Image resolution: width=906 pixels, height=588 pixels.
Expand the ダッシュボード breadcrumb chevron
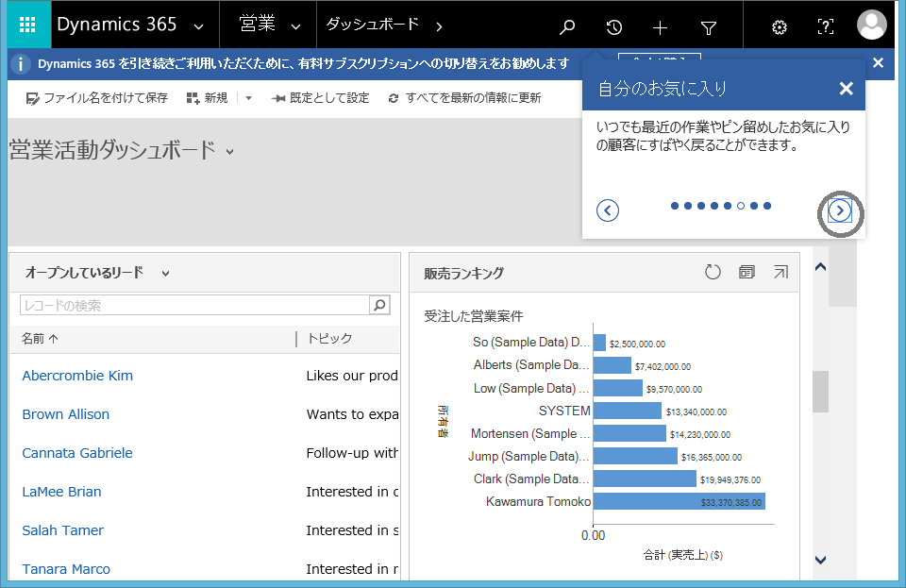[439, 26]
